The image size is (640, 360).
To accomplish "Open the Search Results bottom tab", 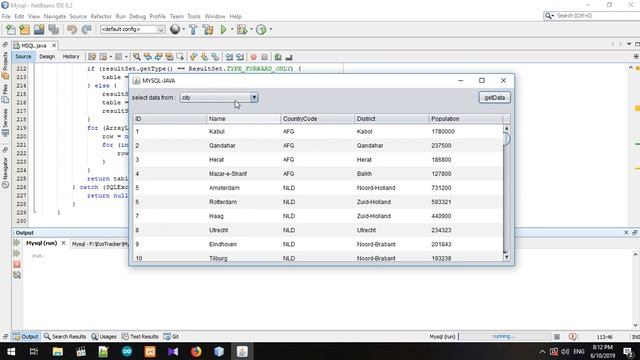I will pos(65,337).
